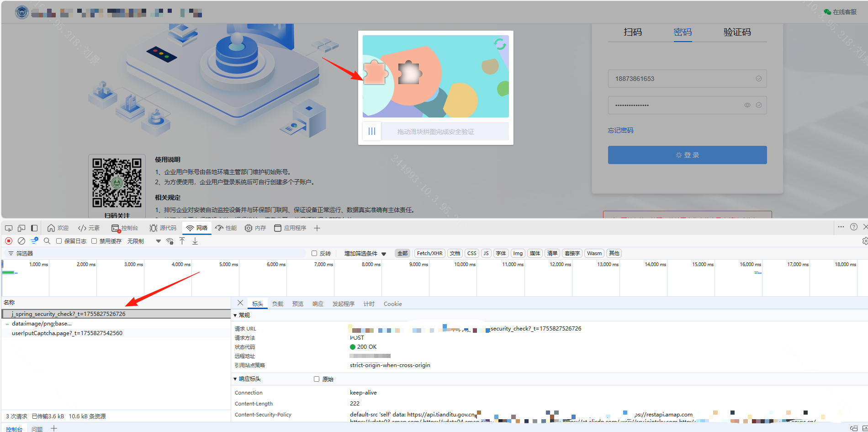The height and width of the screenshot is (432, 868).
Task: Tick the 原始 raw headers checkbox
Action: tap(317, 379)
